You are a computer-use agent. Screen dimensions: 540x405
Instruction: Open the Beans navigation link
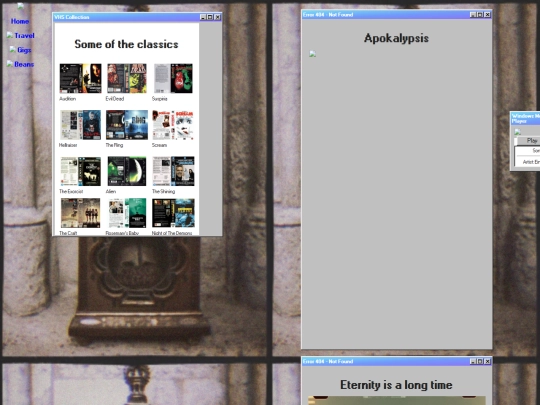point(24,64)
